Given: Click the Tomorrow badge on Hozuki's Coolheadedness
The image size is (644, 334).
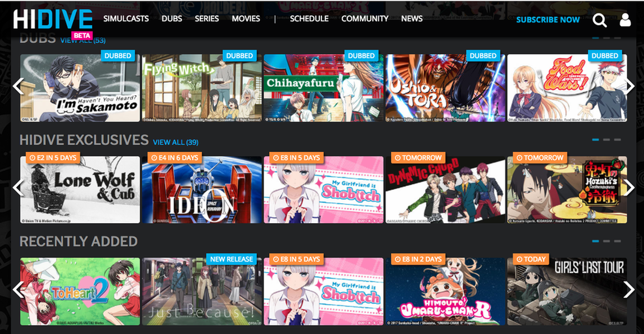Looking at the screenshot, I should click(540, 158).
